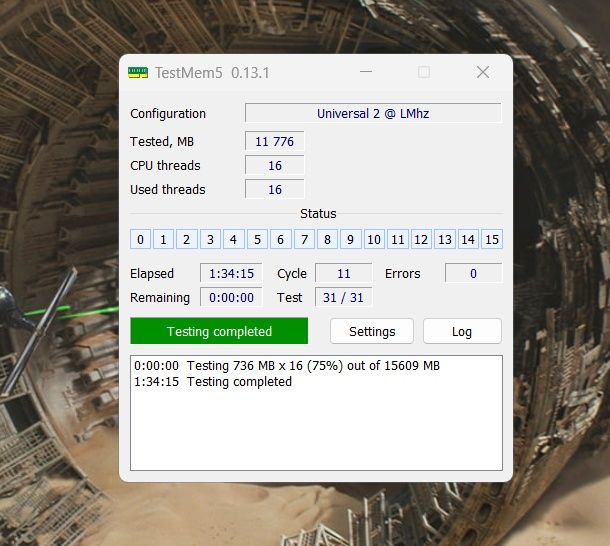This screenshot has height=546, width=610.
Task: Click the 'Used threads' label
Action: click(x=168, y=190)
